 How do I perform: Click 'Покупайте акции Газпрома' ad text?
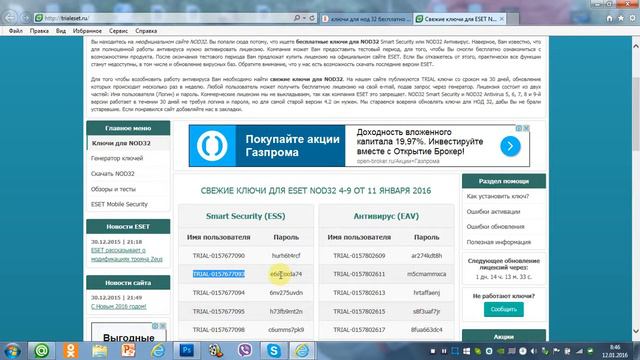click(292, 146)
